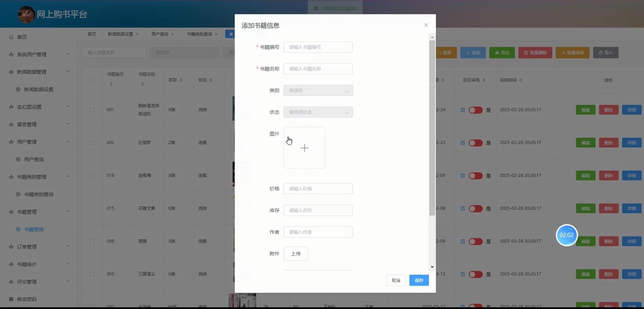Click the 批量审核 button
The width and height of the screenshot is (644, 309).
572,53
